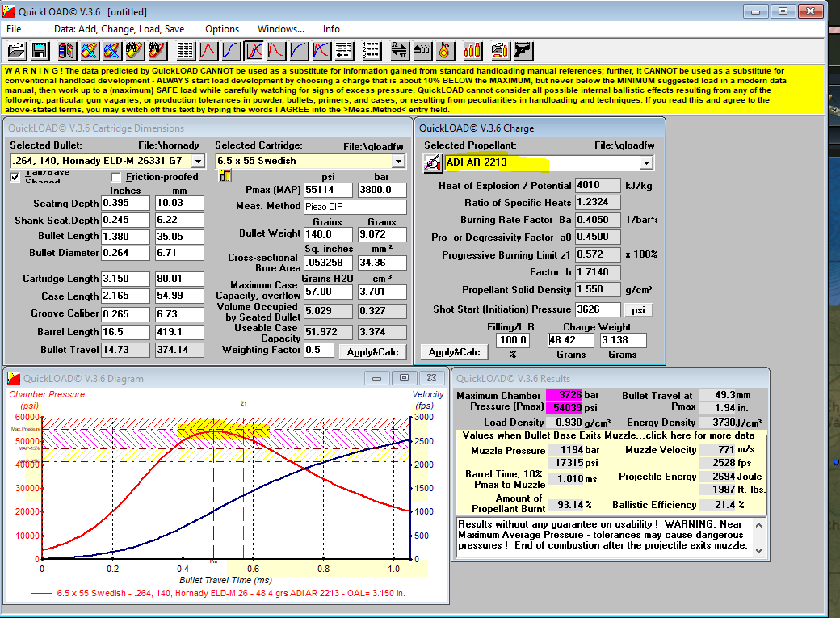This screenshot has height=618, width=840.
Task: Click the Propellant Solid Density field
Action: (598, 289)
